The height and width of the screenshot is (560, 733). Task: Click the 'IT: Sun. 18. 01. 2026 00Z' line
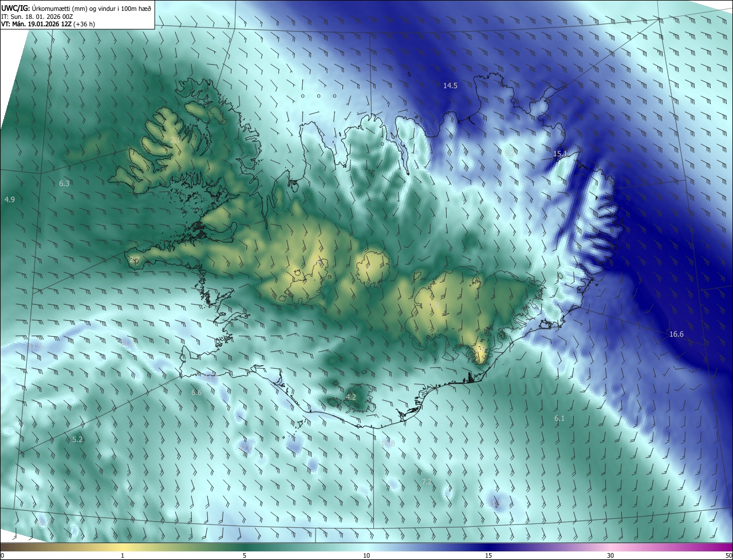coord(37,17)
